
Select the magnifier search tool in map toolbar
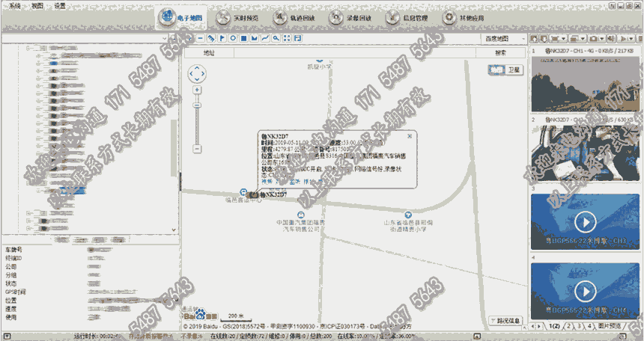click(276, 37)
